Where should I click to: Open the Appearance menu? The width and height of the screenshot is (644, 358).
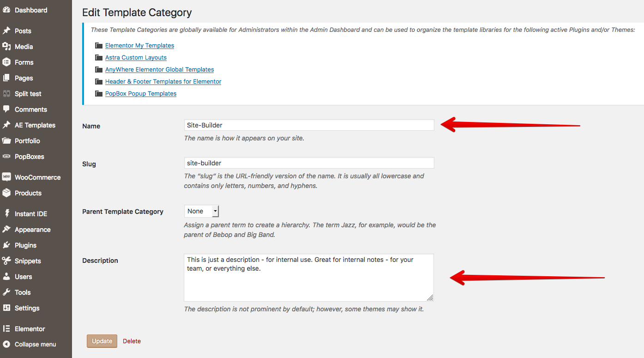point(32,230)
